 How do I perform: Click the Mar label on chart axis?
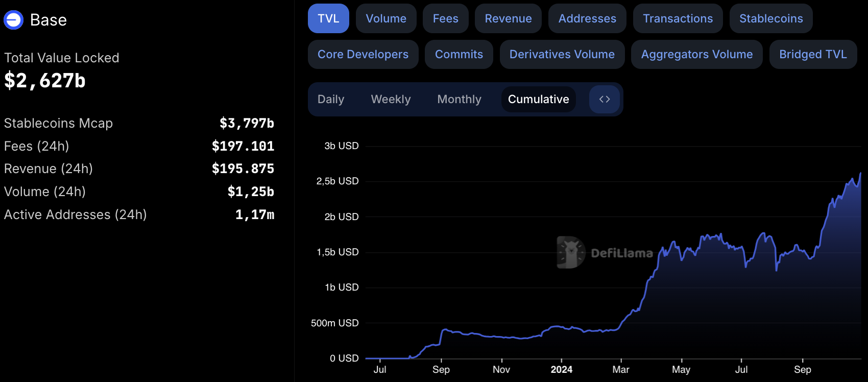point(621,369)
